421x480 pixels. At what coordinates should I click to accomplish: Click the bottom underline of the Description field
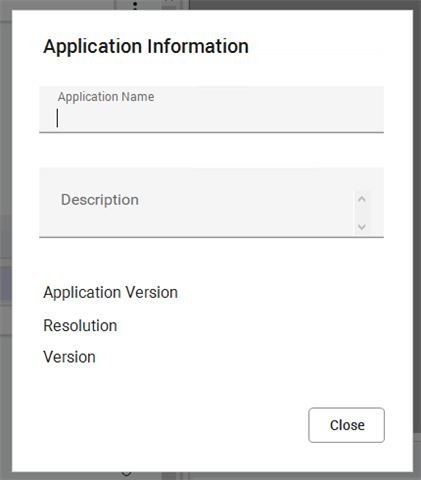click(x=211, y=237)
